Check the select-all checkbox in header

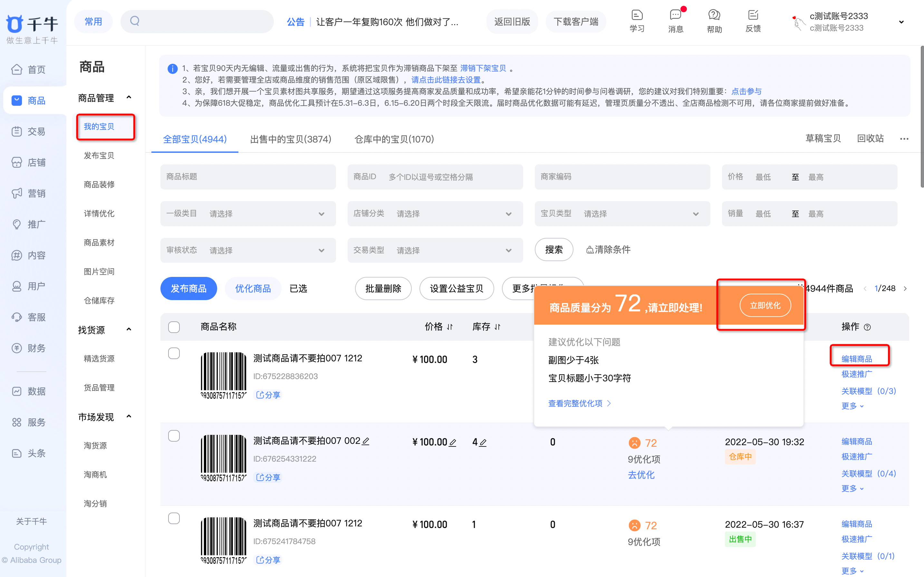174,327
